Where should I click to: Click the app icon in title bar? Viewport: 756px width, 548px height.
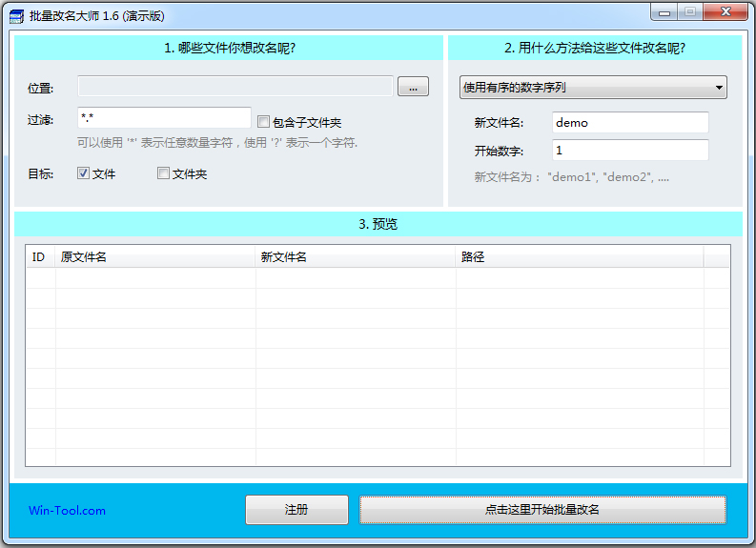[x=16, y=16]
